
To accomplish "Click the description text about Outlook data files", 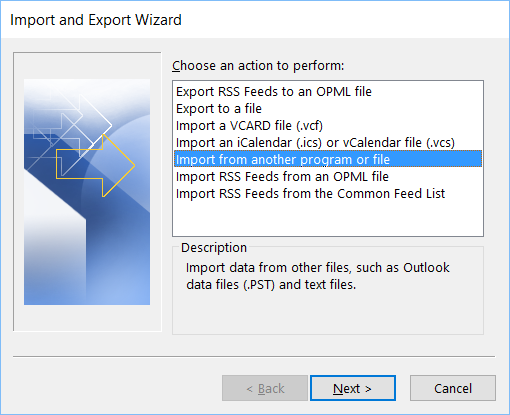I will tap(318, 276).
